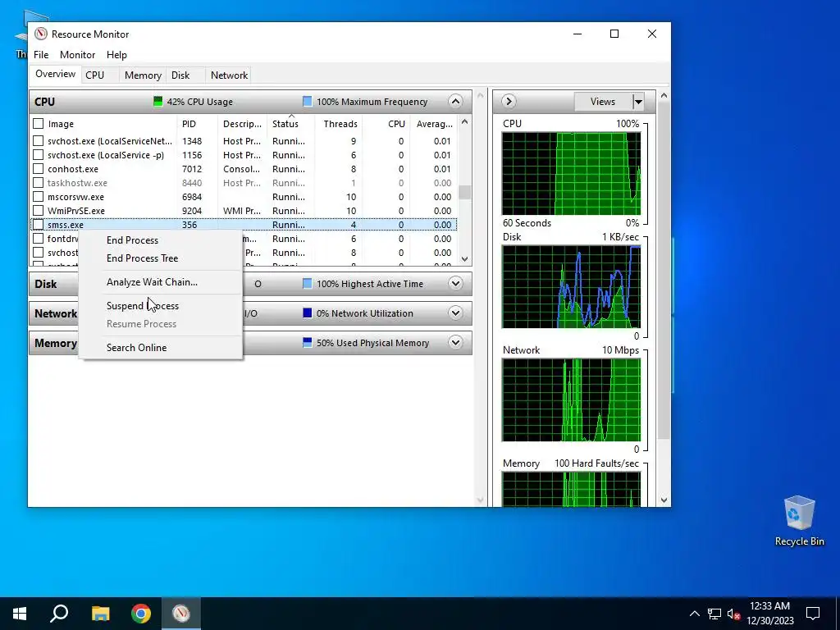Viewport: 840px width, 630px height.
Task: Click graphs pane scrollbar down arrow
Action: point(664,500)
